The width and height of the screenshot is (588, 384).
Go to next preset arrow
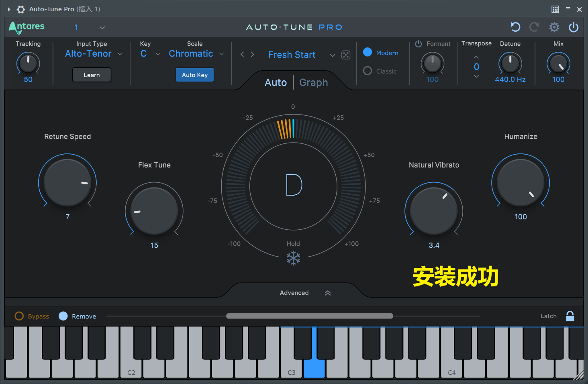(252, 55)
